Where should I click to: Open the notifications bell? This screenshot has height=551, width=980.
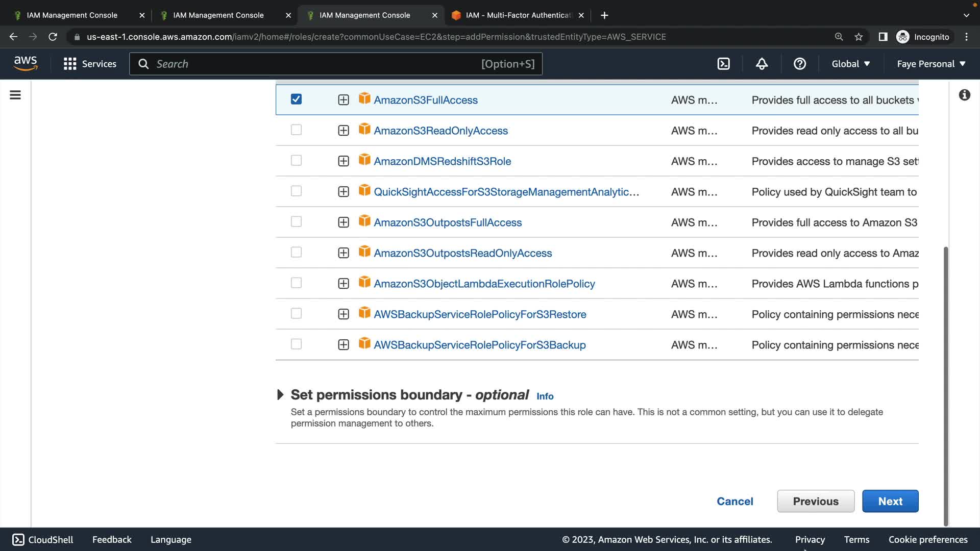[x=762, y=64]
